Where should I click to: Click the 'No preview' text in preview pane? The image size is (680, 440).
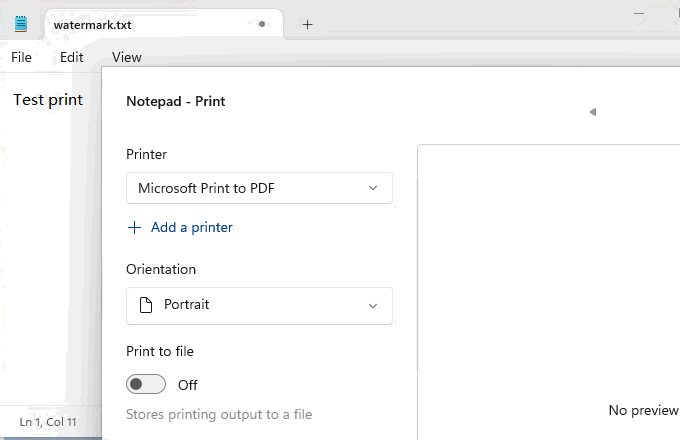(x=644, y=410)
